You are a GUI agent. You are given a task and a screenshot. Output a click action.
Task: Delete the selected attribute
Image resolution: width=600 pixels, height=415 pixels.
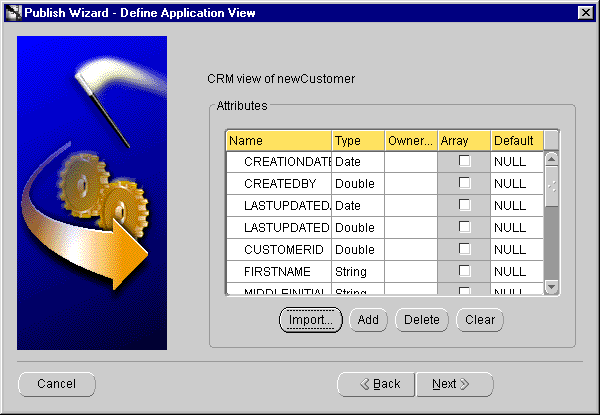tap(422, 320)
